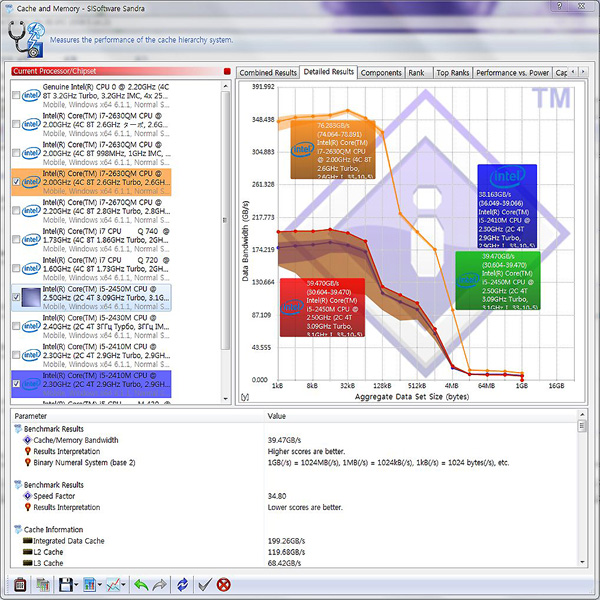The width and height of the screenshot is (600, 600).
Task: Check the i7 Q 720 1.60GHz checkbox
Action: click(16, 268)
